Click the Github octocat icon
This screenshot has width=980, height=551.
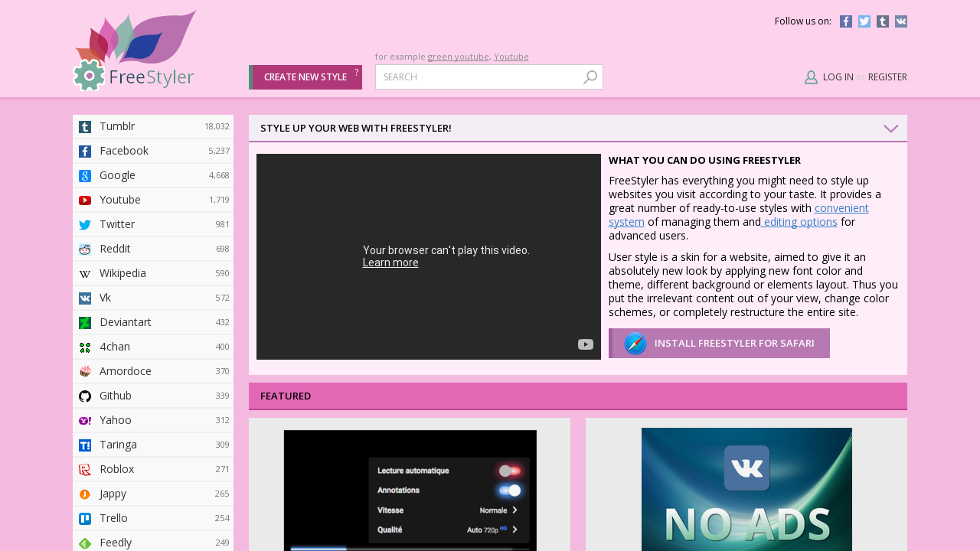[x=85, y=396]
